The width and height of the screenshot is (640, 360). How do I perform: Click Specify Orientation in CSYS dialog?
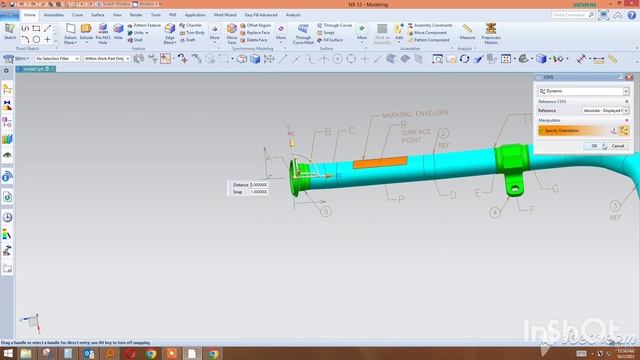[573, 131]
